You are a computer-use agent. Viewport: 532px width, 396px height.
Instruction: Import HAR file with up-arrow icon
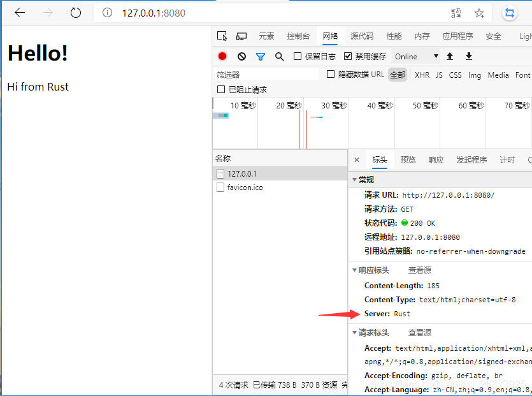click(x=450, y=56)
